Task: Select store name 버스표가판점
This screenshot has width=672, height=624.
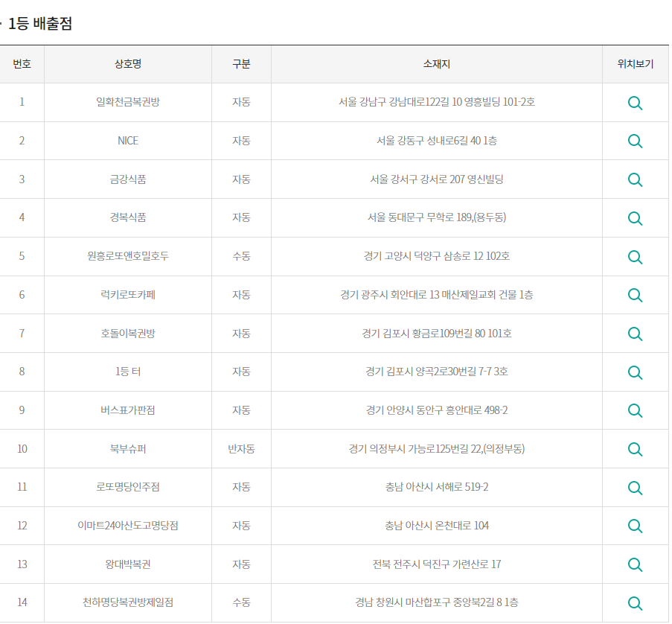Action: pos(128,410)
